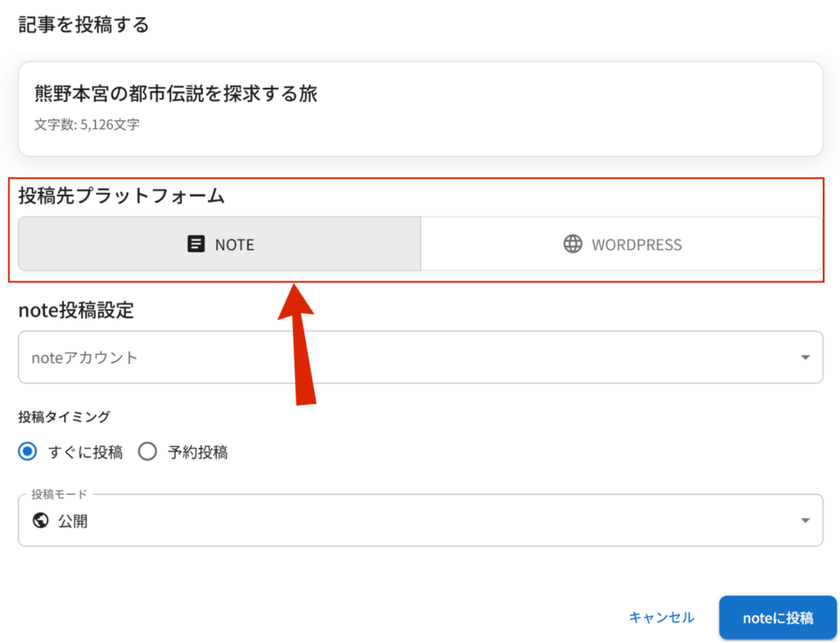840x643 pixels.
Task: Expand the 投稿モード dropdown arrow
Action: (806, 521)
